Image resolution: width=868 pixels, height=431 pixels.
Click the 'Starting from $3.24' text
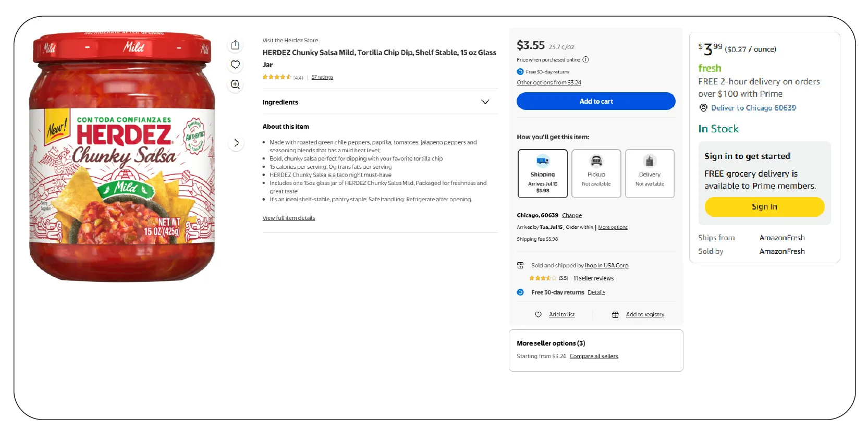[x=541, y=356]
